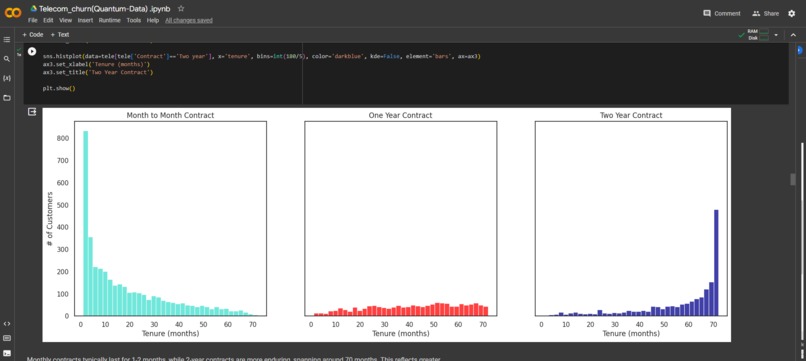
Task: Open RAM Disk resource indicator
Action: pos(758,34)
